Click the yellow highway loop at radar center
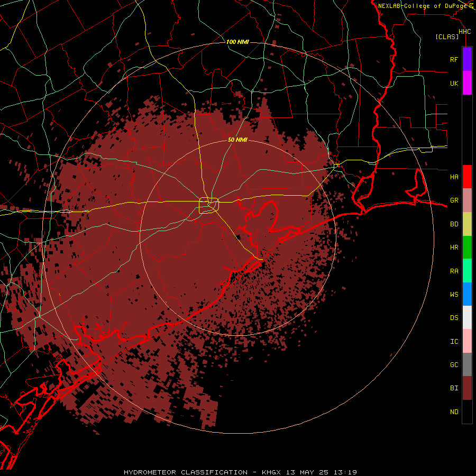 (209, 206)
